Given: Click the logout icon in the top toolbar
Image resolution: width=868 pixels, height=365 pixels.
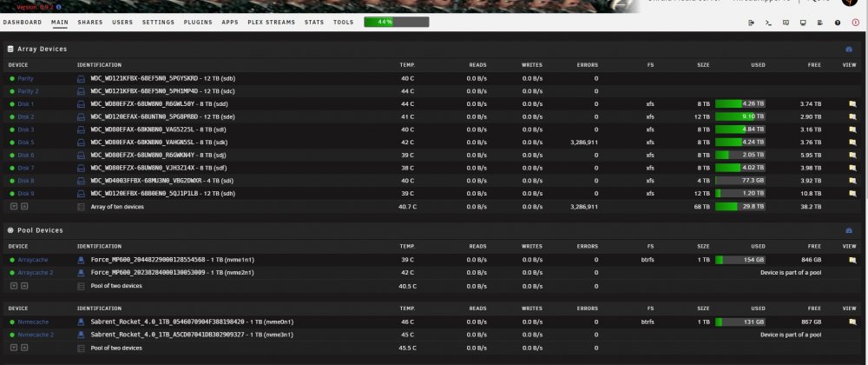Looking at the screenshot, I should [x=751, y=23].
